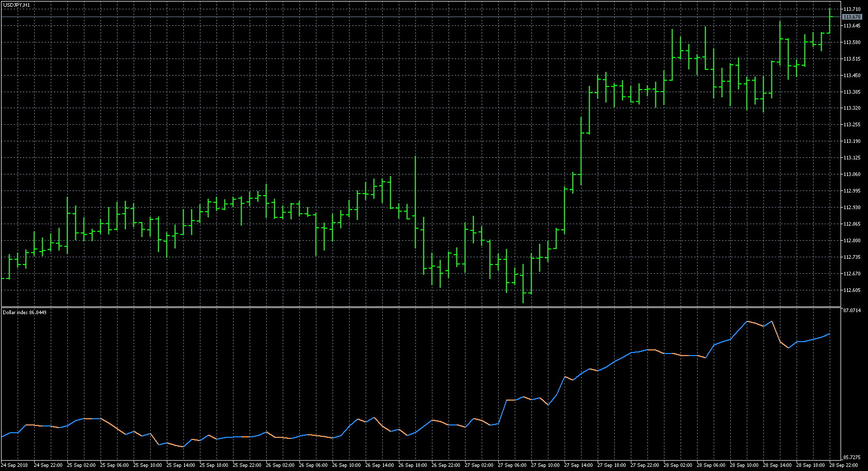Choose the 27 Sep 14:00 time label
Screen dimensions: 868x471
[x=578, y=465]
